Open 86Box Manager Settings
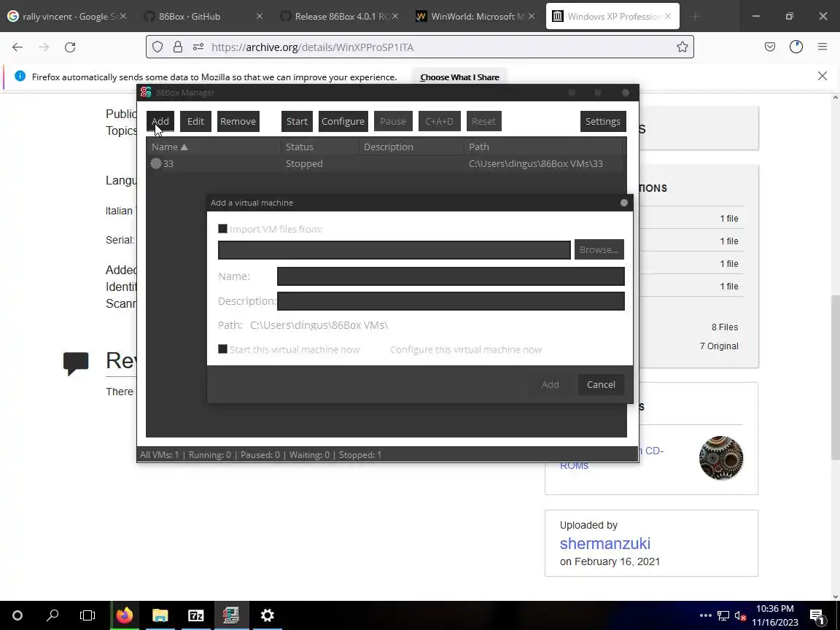This screenshot has width=840, height=630. click(603, 121)
